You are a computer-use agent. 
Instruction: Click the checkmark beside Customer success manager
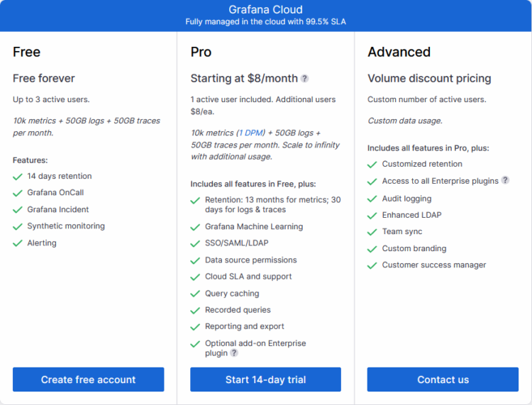click(372, 265)
